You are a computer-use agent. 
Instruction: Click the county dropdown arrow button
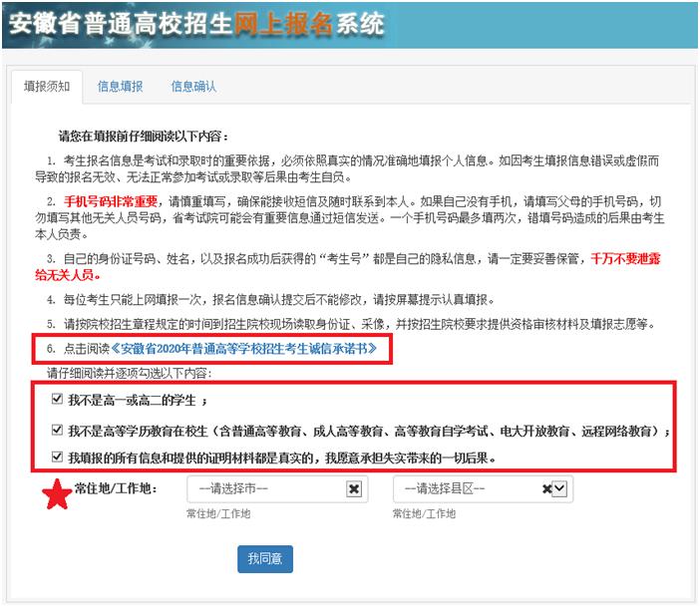(559, 489)
